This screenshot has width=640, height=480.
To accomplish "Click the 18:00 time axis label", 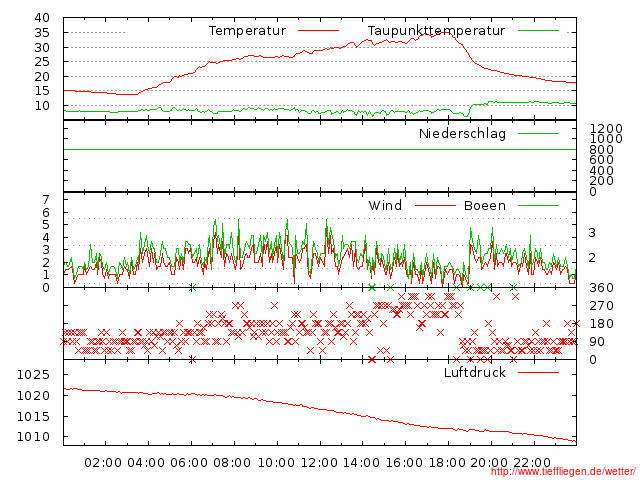I will (447, 463).
